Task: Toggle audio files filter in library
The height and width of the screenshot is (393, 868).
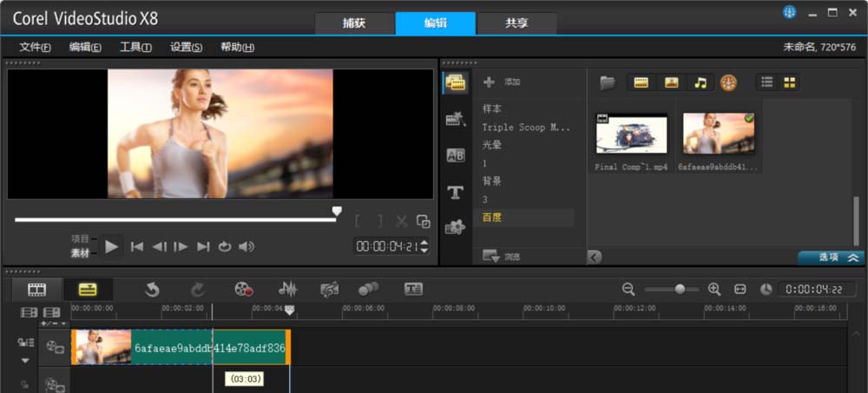Action: click(700, 83)
